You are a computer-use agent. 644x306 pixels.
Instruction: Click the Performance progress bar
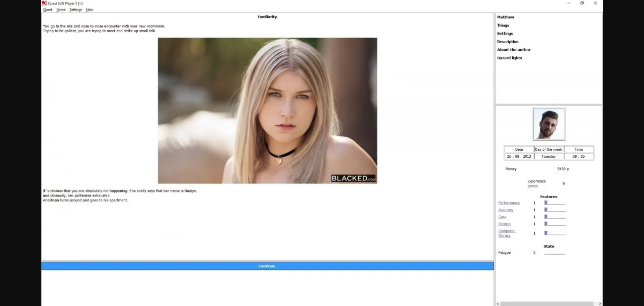pos(555,203)
